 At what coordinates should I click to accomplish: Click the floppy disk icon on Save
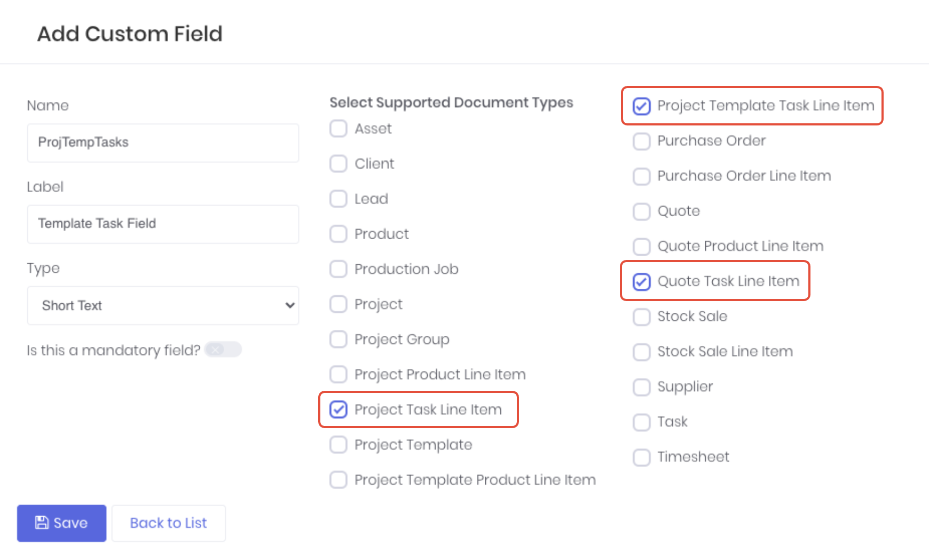click(x=42, y=523)
